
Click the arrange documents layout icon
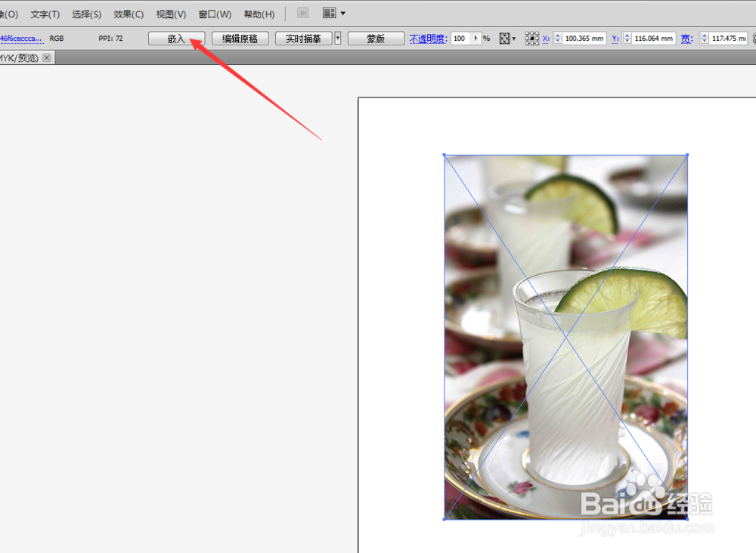pos(330,14)
